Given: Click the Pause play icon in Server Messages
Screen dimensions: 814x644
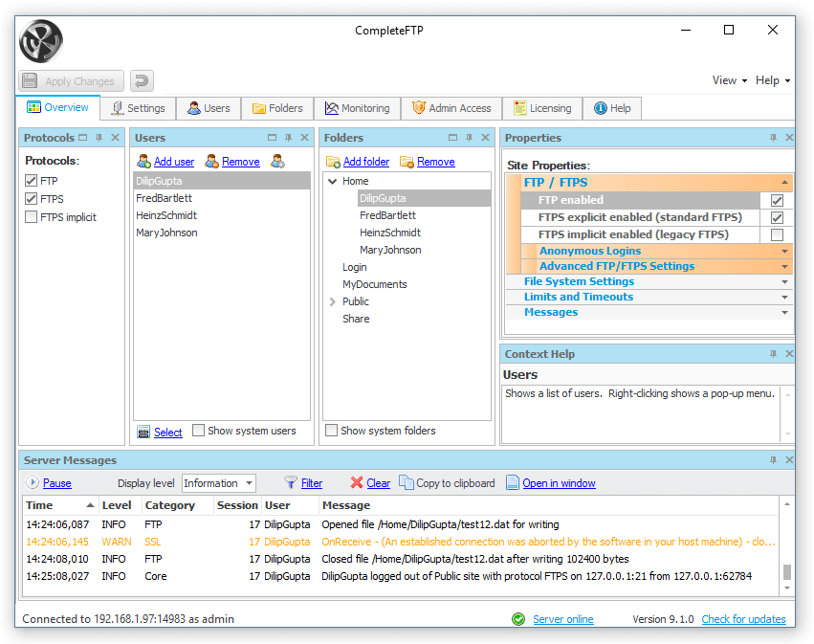Looking at the screenshot, I should tap(33, 482).
